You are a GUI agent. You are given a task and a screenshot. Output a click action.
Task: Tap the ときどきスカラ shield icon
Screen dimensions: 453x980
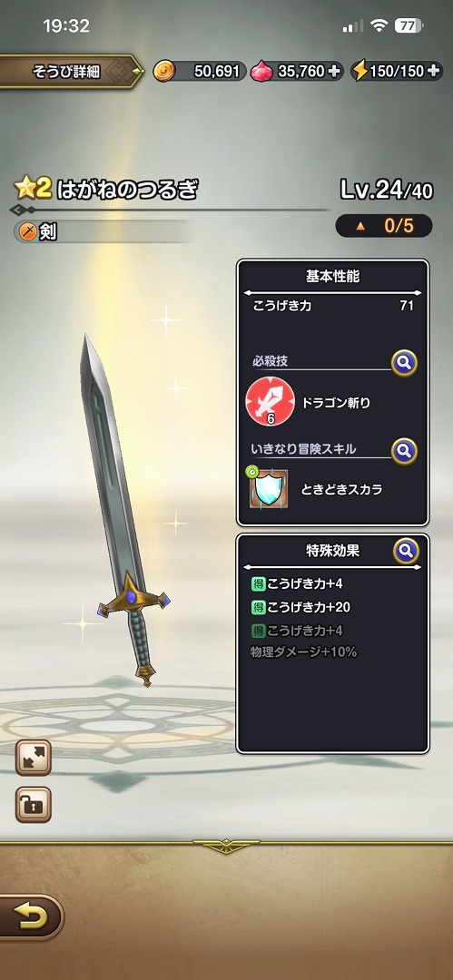click(268, 487)
